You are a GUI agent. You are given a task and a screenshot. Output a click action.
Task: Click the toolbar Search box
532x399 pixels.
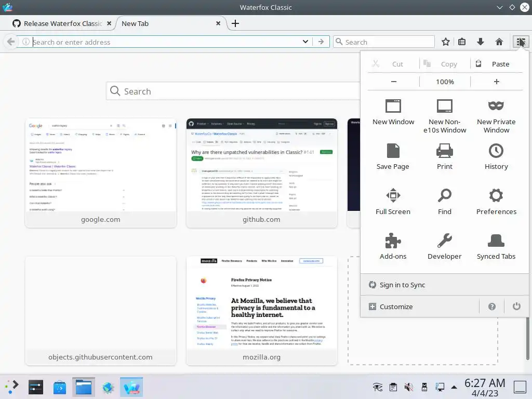tap(384, 42)
